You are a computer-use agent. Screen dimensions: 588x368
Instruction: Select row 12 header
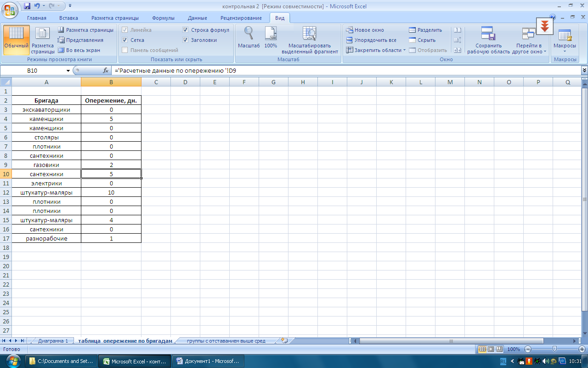pos(6,192)
